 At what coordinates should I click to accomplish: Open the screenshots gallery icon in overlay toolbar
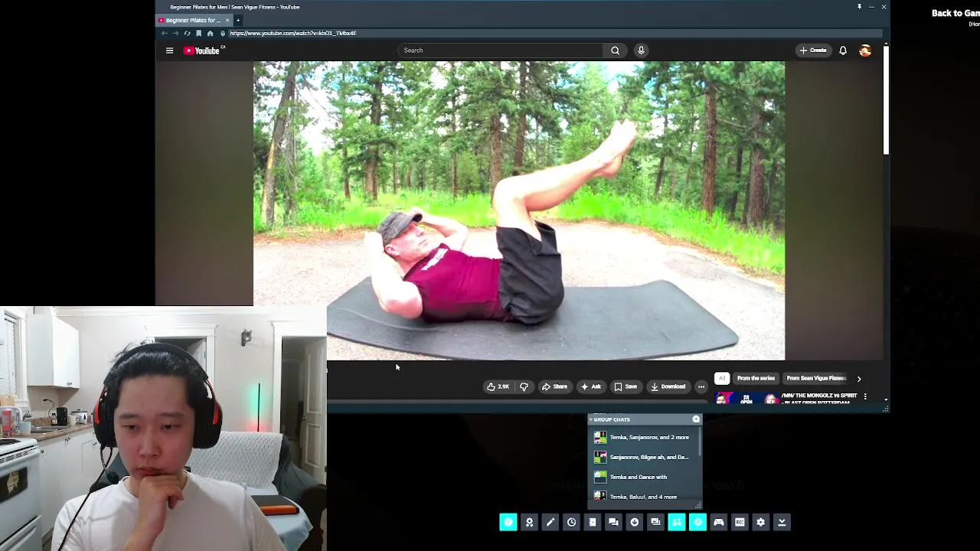pos(655,522)
